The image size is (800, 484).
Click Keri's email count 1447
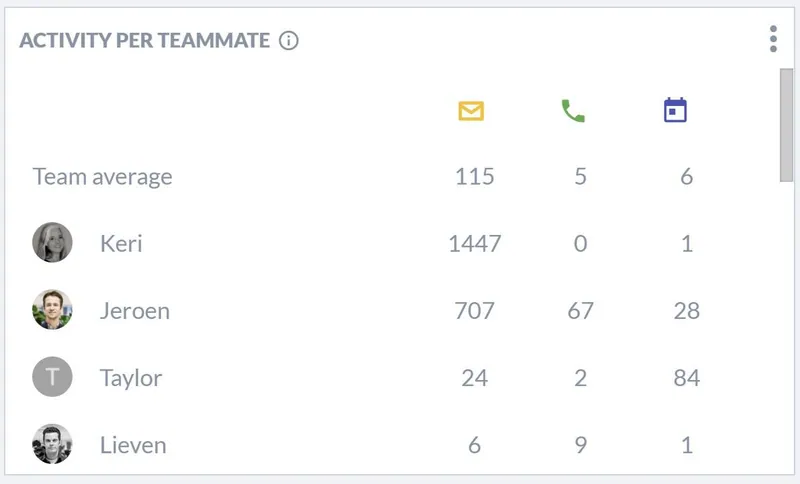474,243
